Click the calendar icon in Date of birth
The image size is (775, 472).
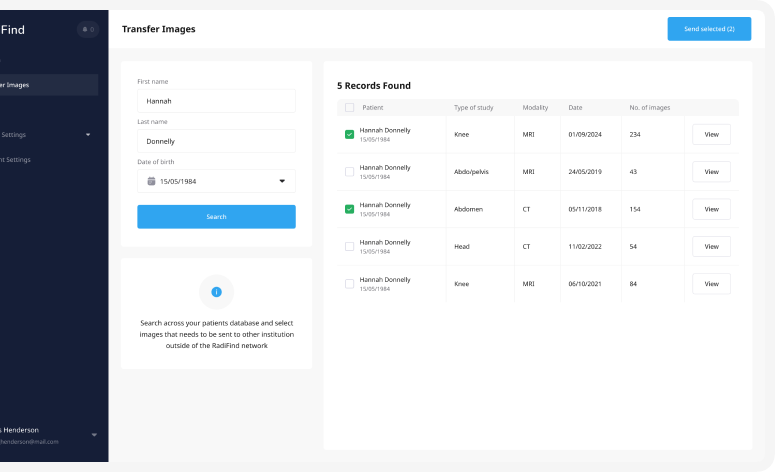click(x=151, y=181)
